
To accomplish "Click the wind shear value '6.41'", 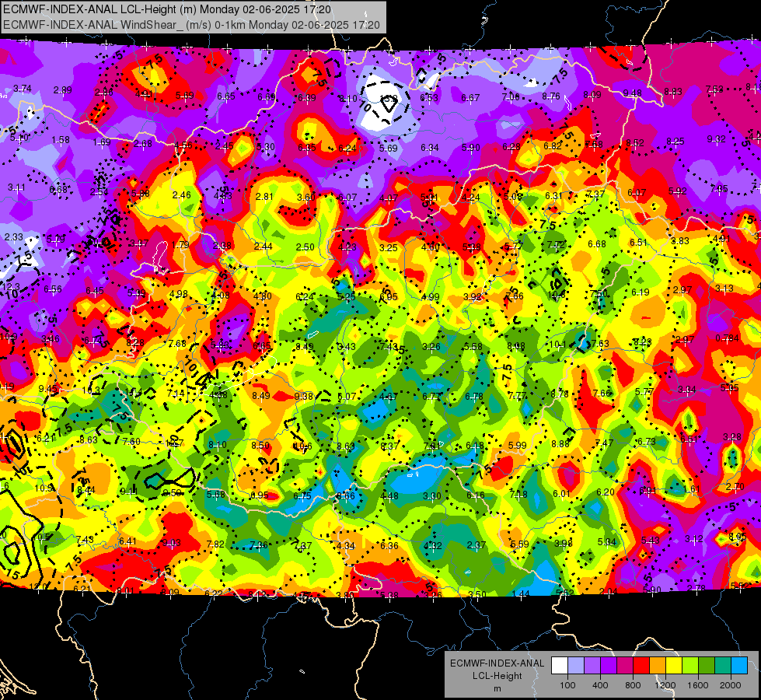I will 127,541.
